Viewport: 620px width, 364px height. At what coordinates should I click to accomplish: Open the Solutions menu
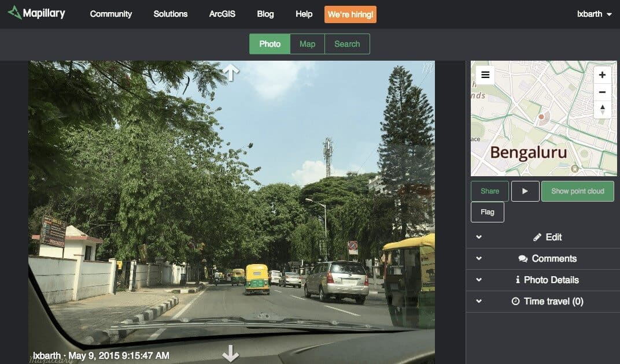(x=171, y=14)
